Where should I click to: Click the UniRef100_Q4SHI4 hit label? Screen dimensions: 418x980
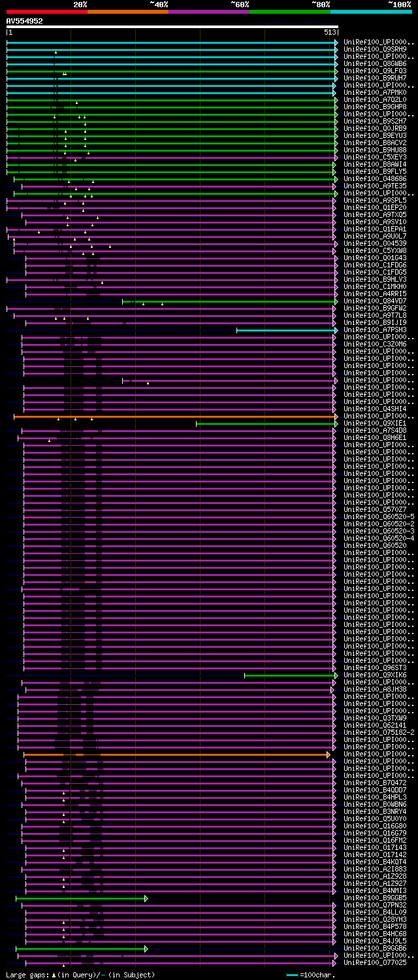375,409
